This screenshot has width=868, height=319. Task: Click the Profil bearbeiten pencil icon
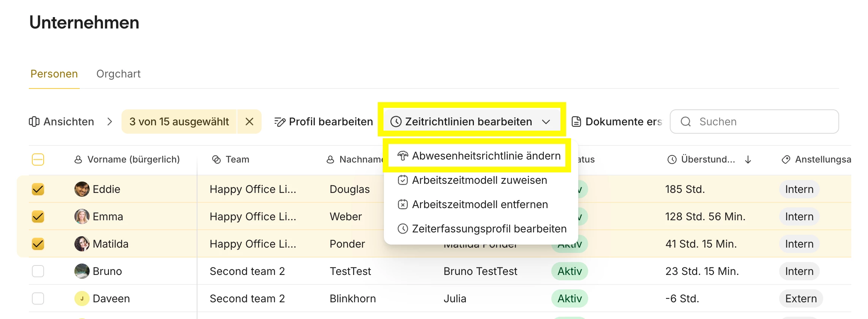coord(280,122)
